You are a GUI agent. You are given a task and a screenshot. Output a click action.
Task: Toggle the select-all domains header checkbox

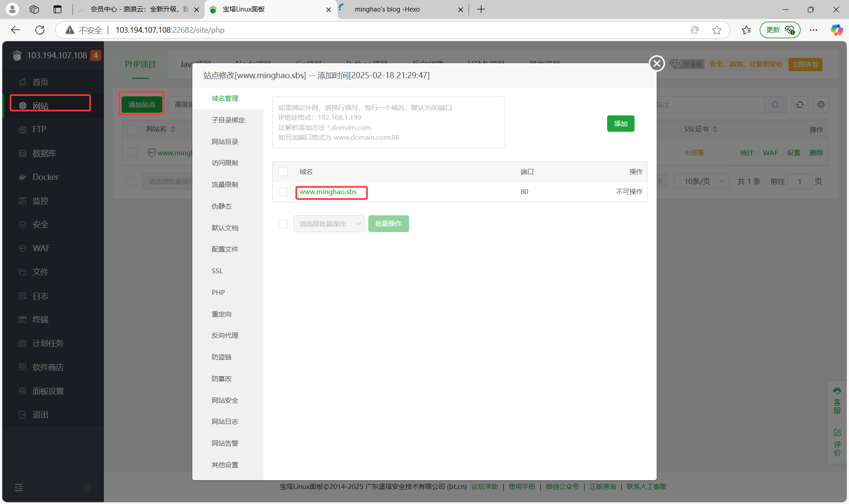[x=283, y=172]
